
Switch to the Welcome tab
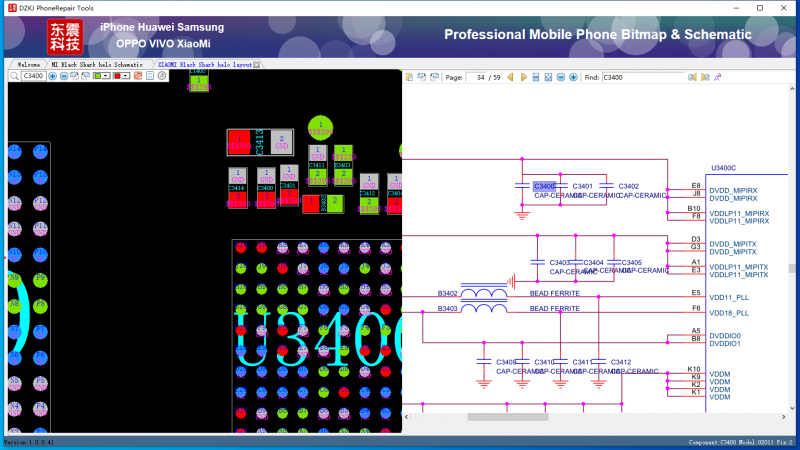[x=29, y=64]
